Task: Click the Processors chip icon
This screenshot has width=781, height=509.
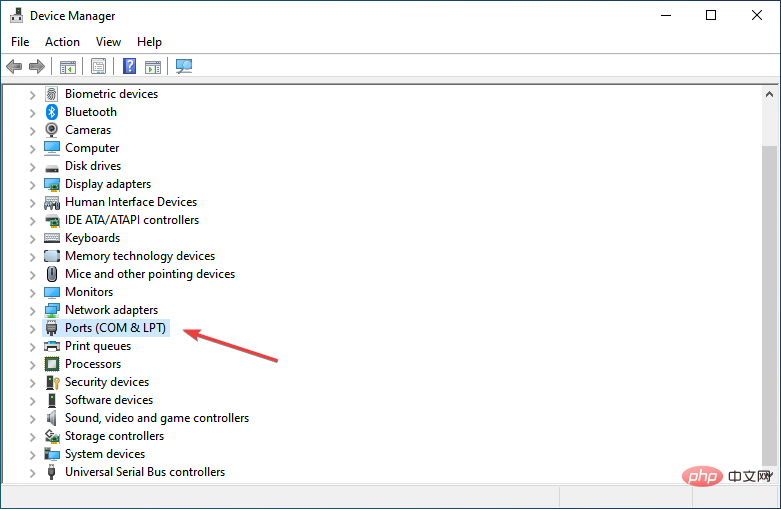Action: pos(52,364)
